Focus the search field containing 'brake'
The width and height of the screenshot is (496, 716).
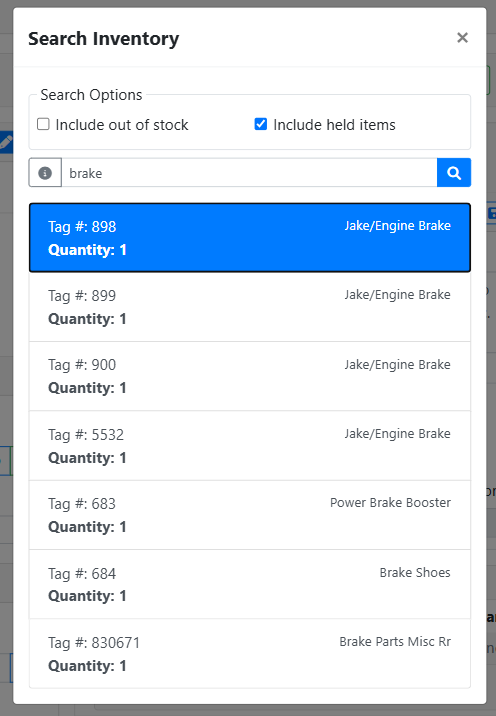(x=249, y=173)
